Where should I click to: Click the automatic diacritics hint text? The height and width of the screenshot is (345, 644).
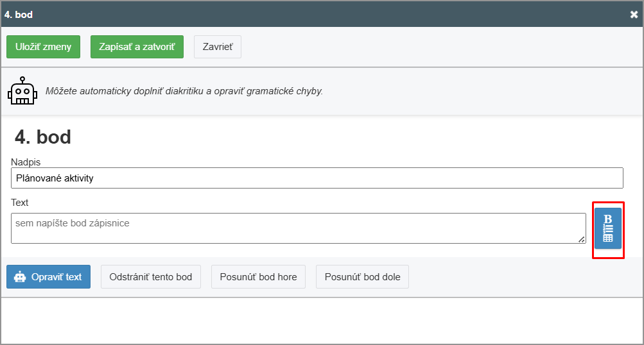click(184, 91)
